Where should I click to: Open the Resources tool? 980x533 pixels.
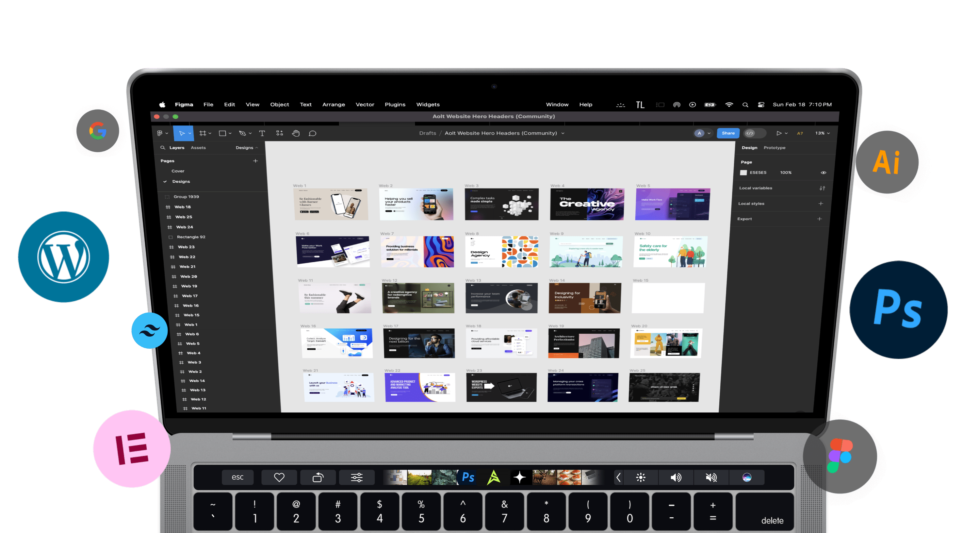coord(280,133)
